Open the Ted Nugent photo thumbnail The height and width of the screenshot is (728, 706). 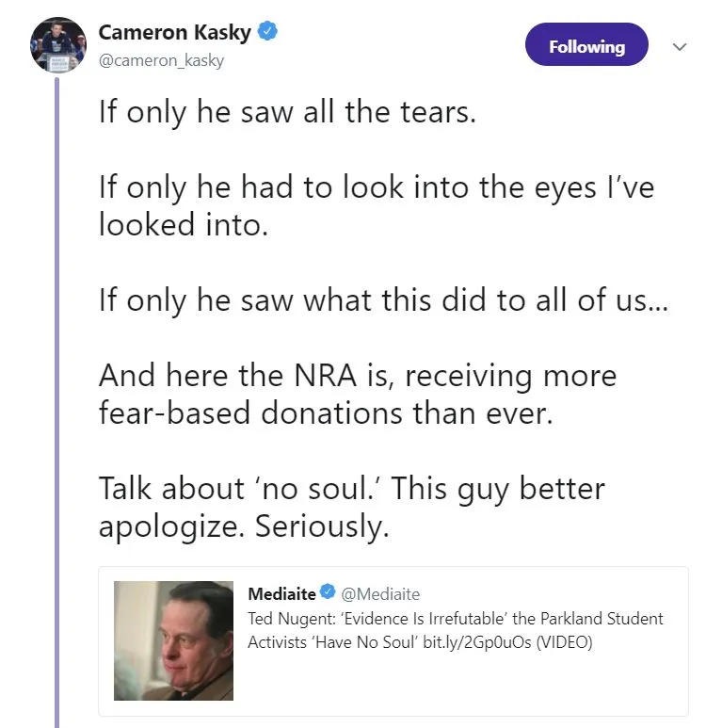click(x=173, y=640)
